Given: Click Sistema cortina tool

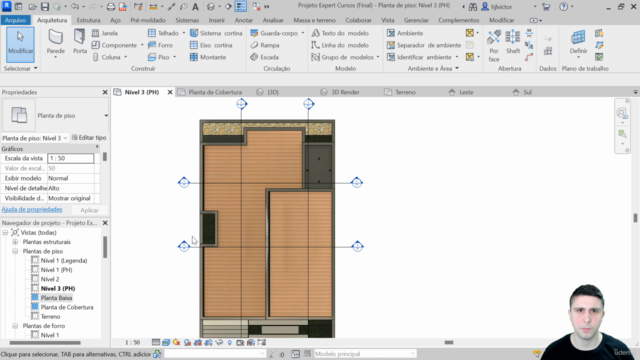Looking at the screenshot, I should 216,33.
